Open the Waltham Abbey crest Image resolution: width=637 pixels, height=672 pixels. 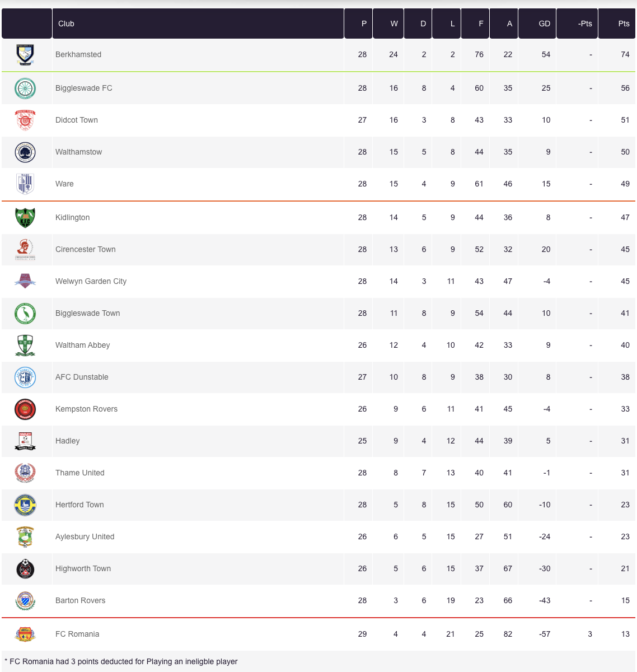pos(25,345)
